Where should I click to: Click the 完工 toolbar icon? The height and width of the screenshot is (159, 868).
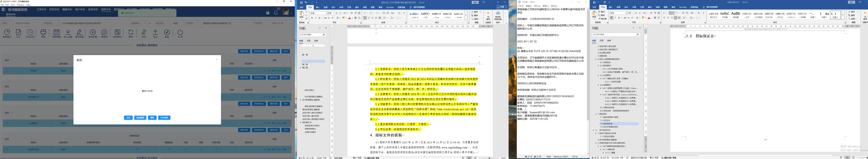19,33
